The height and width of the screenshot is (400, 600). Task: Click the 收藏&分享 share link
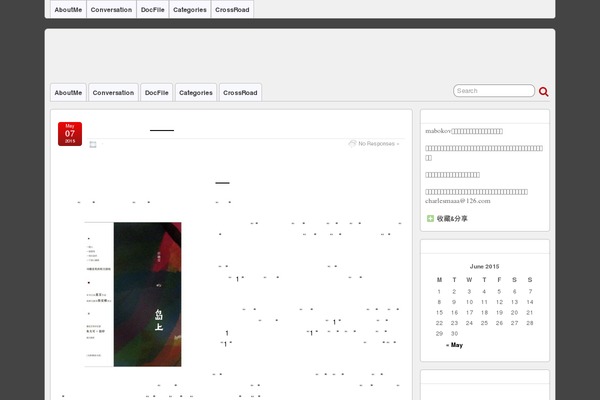[x=452, y=219]
